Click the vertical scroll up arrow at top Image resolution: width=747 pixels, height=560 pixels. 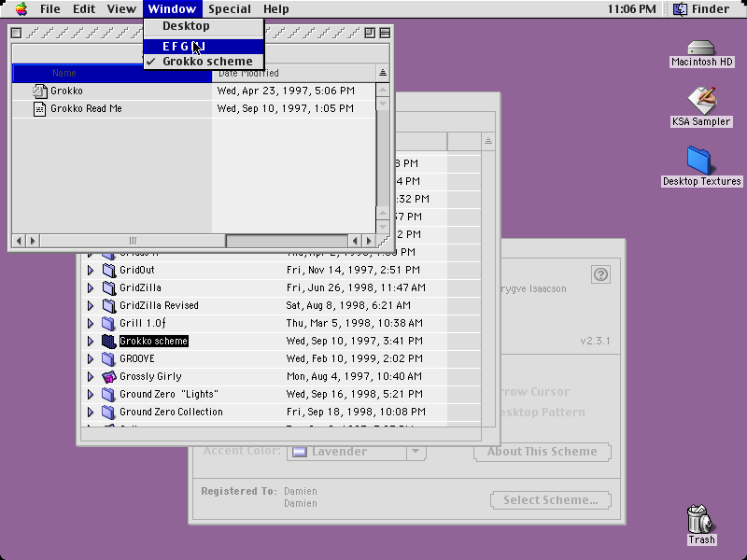coord(383,90)
